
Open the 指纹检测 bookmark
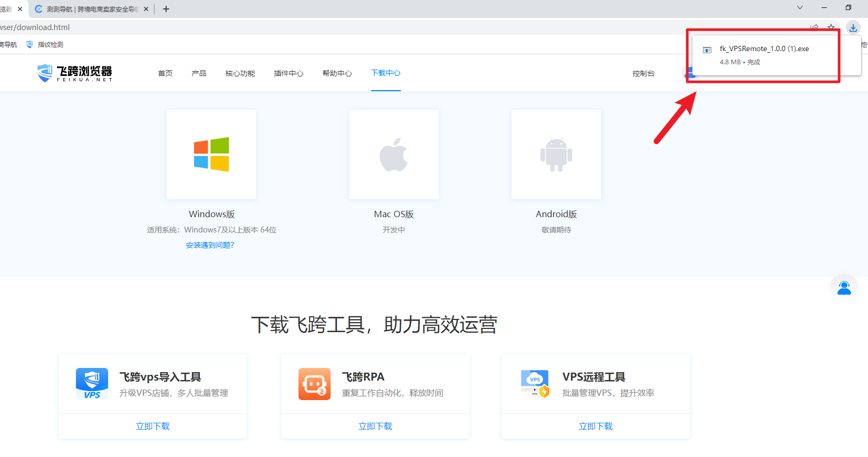tap(50, 45)
